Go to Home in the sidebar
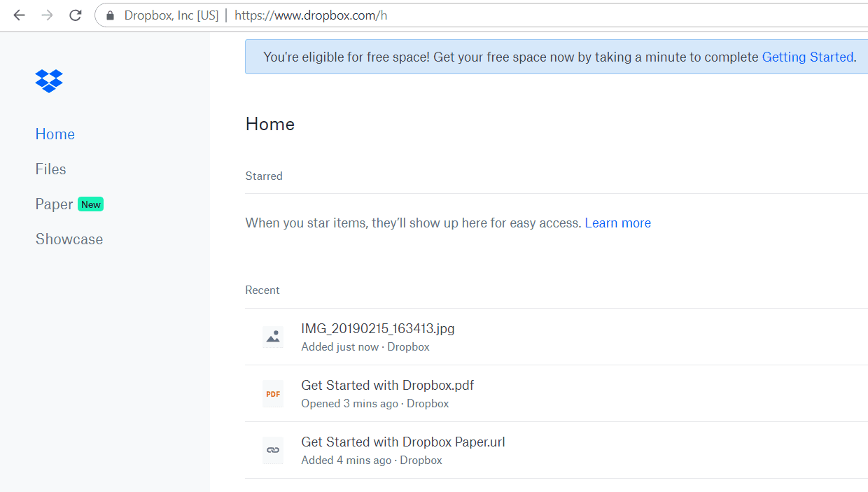 pos(55,134)
